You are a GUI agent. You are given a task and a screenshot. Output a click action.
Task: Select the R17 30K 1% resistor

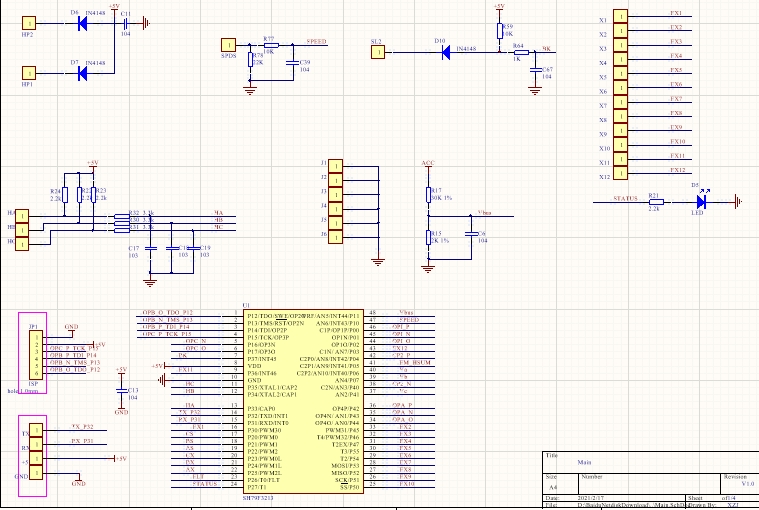[428, 195]
